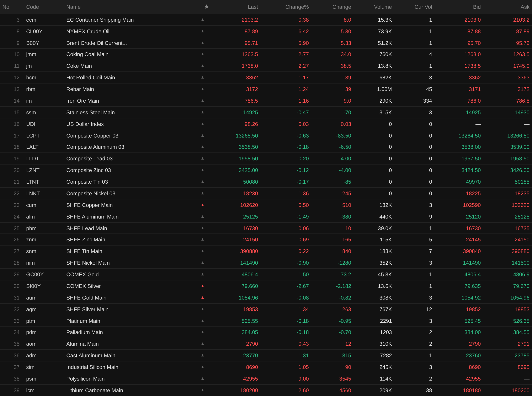Click the Bid column header

(477, 7)
